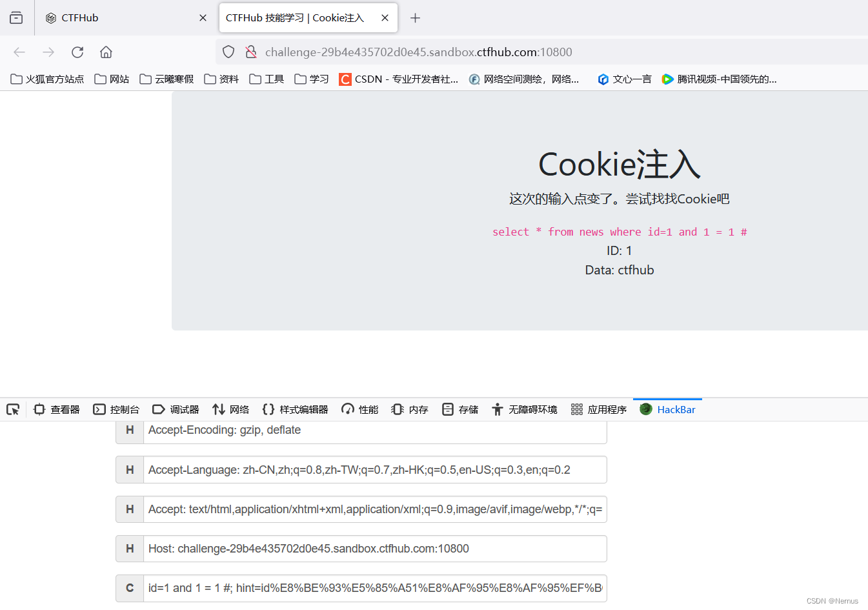This screenshot has width=868, height=610.
Task: Open the 控制台 console panel
Action: point(116,409)
